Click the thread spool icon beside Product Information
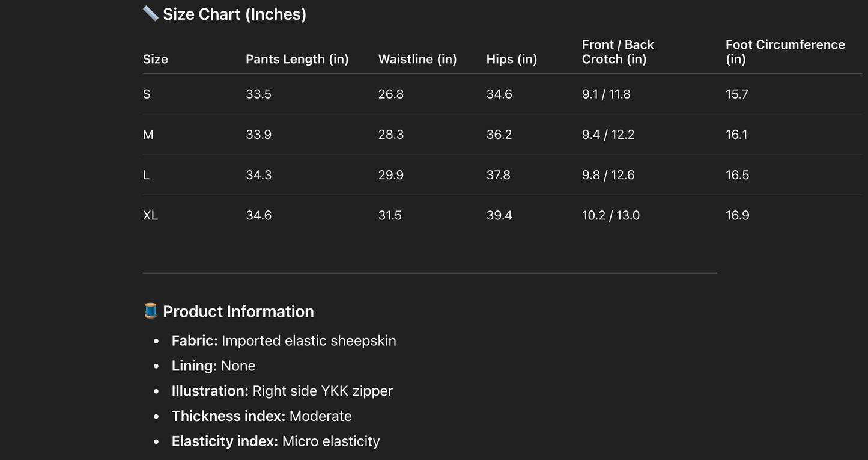 pyautogui.click(x=150, y=311)
